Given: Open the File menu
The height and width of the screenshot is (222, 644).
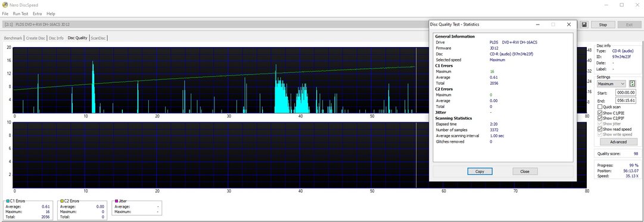Looking at the screenshot, I should coord(5,14).
